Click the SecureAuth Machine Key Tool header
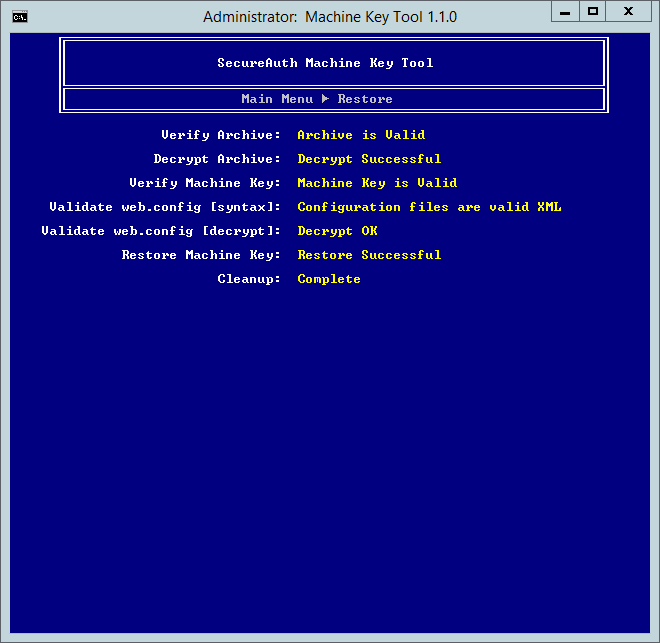The width and height of the screenshot is (660, 643). point(325,63)
